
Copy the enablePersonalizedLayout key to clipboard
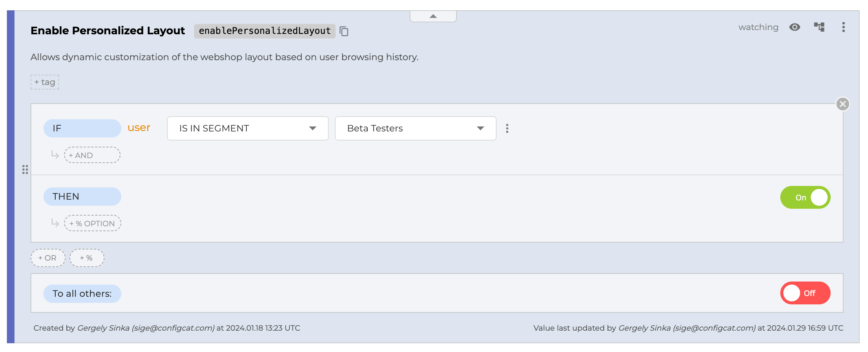[344, 31]
